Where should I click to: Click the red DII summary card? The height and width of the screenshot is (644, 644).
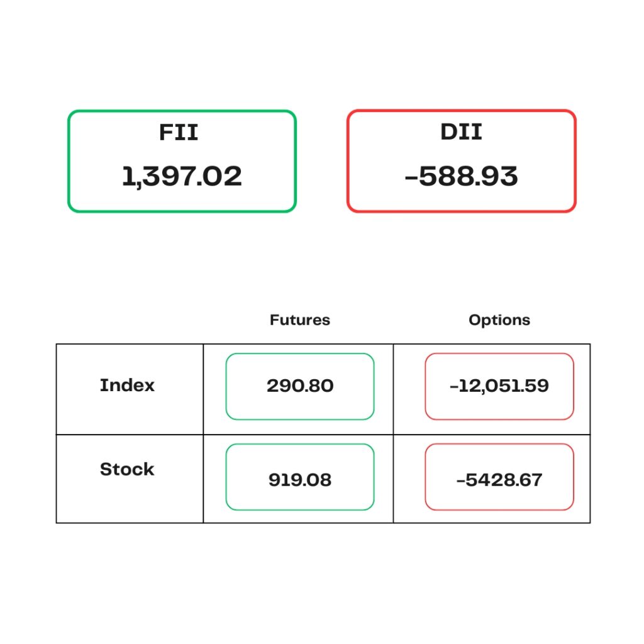[461, 161]
